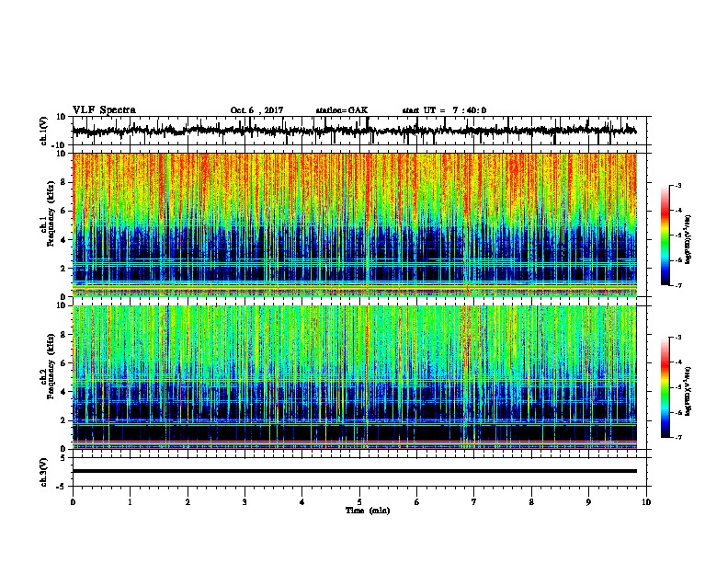Click inside the ch.2 frequency spectrogram
This screenshot has width=728, height=563.
355,377
